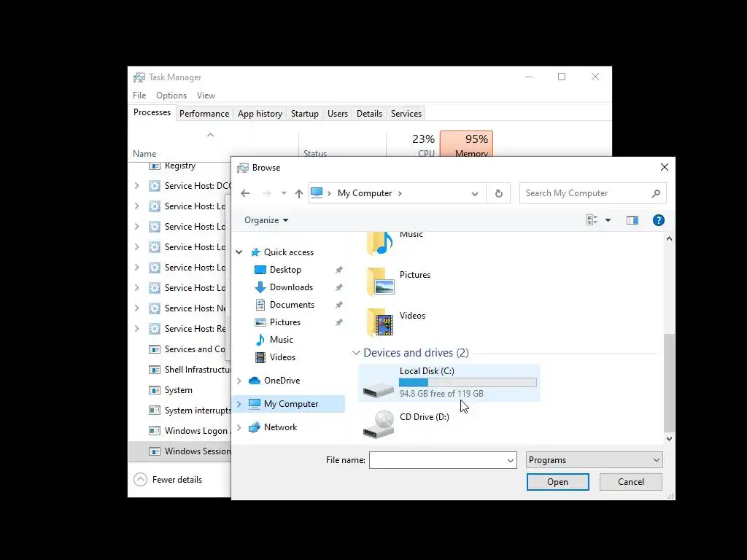
Task: Click the Back arrow in Browse dialog
Action: [245, 193]
